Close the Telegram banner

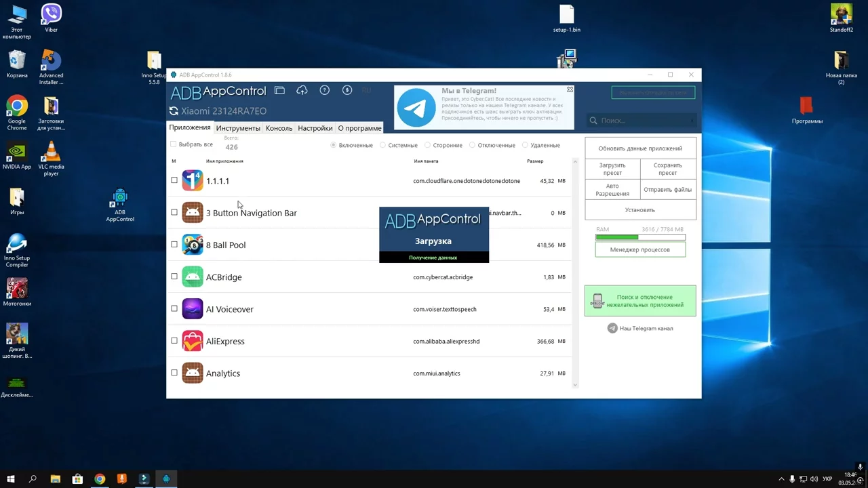point(570,89)
